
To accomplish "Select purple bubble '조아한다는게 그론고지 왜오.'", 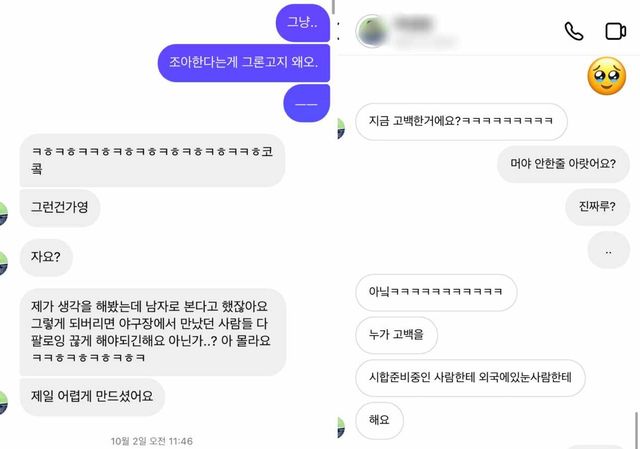I will 244,63.
